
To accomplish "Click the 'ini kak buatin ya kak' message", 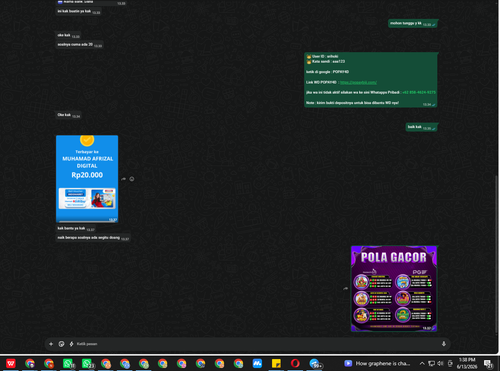I will (x=78, y=11).
